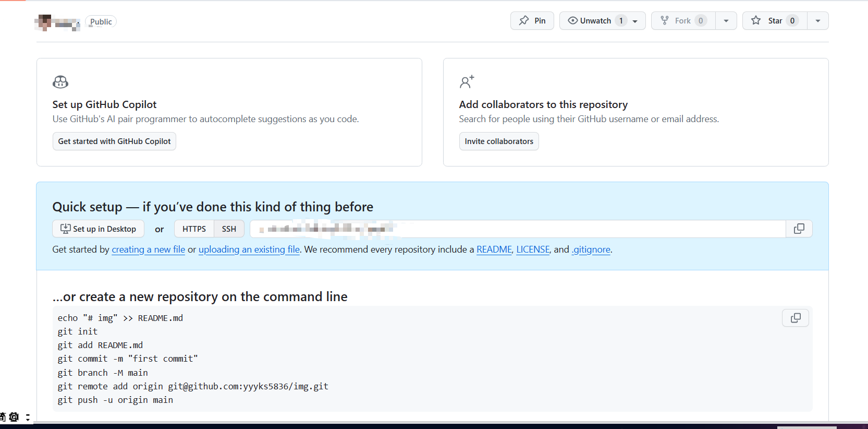Click the desktop icon in Set up in Desktop
Screen dimensions: 868x429
(x=66, y=229)
